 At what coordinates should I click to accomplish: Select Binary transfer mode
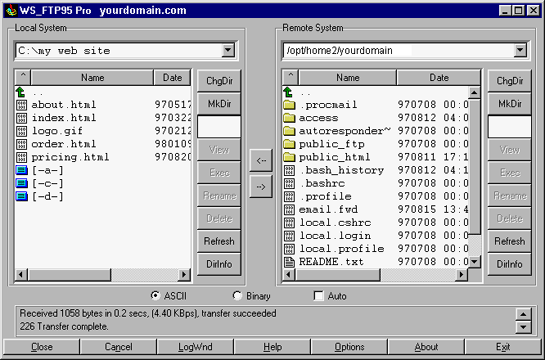[x=237, y=296]
